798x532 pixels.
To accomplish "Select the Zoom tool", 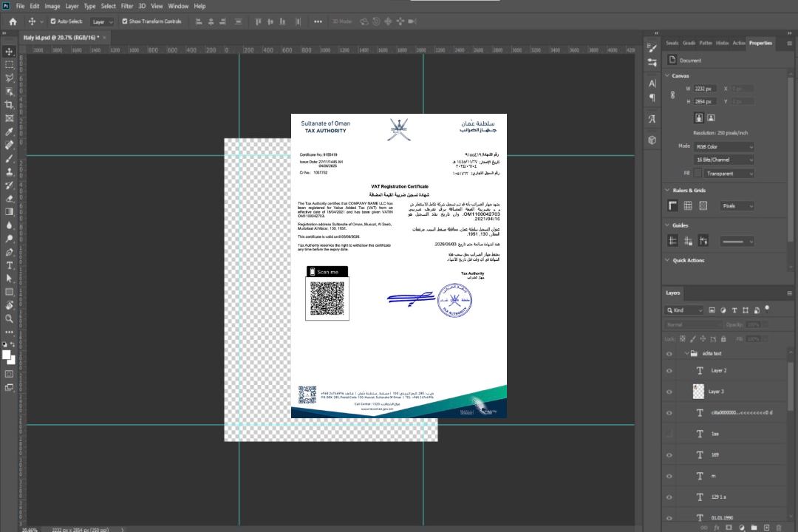I will tap(9, 318).
